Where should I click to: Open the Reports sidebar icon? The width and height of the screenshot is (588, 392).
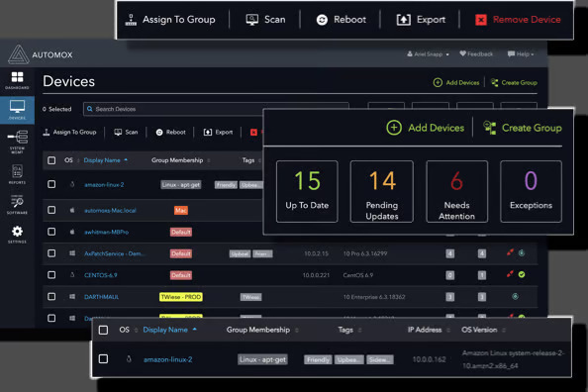click(x=17, y=174)
